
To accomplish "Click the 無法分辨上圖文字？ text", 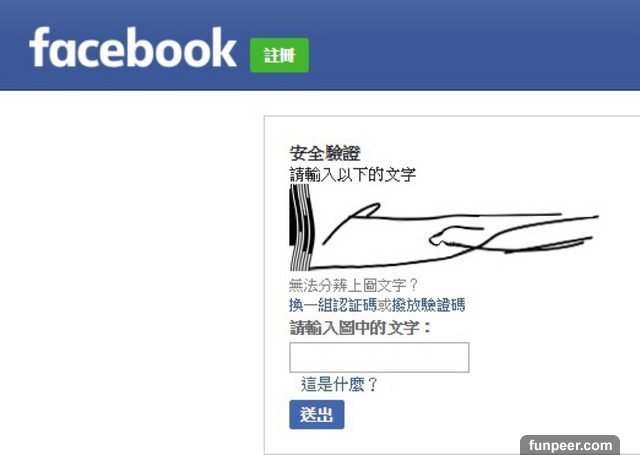I will 353,285.
